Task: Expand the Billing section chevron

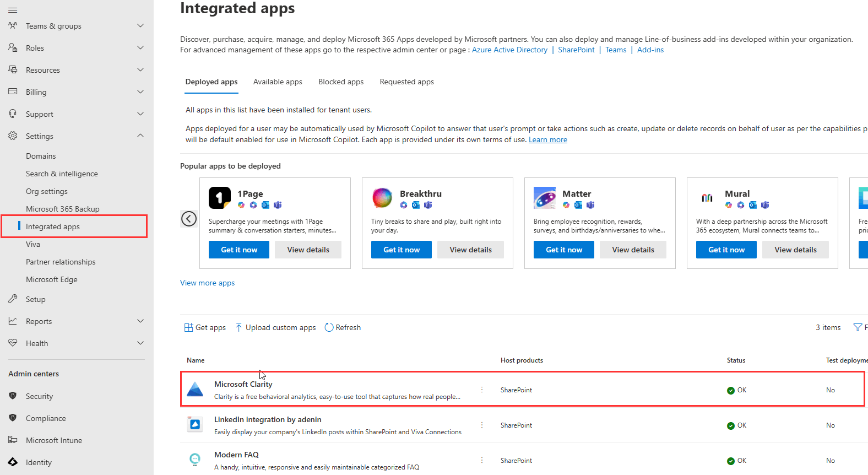Action: click(140, 91)
